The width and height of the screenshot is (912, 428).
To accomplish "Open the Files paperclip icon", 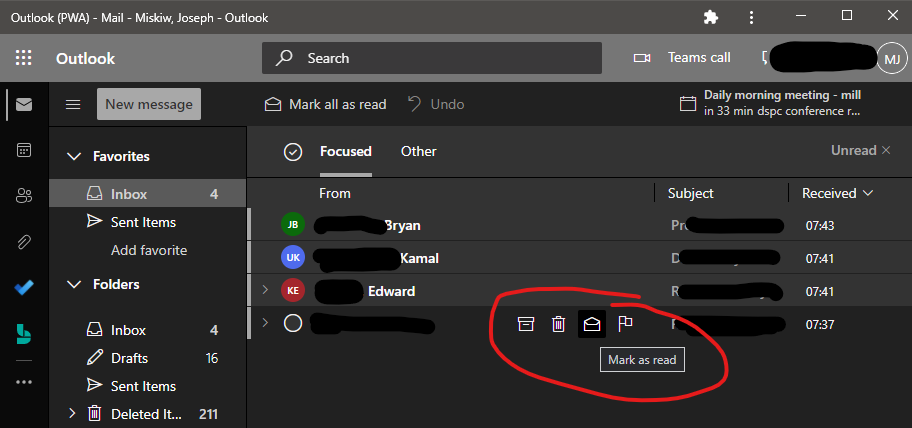I will (24, 242).
